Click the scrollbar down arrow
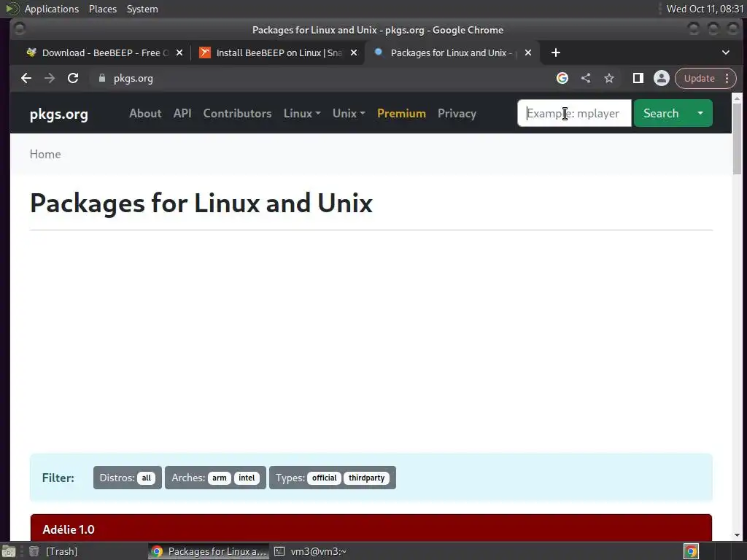The width and height of the screenshot is (747, 560). coord(737,535)
